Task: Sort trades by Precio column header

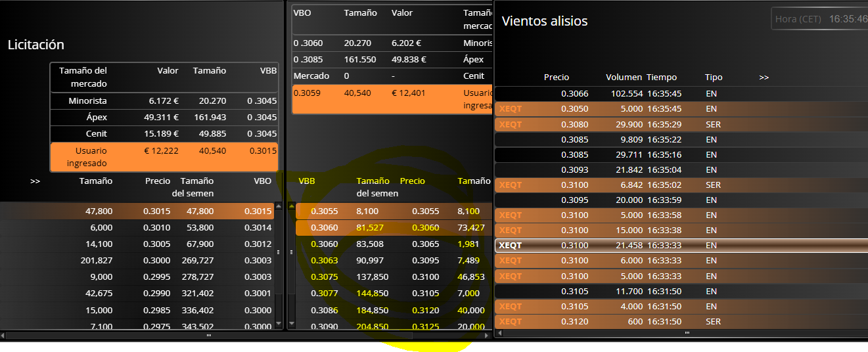Action: 557,77
